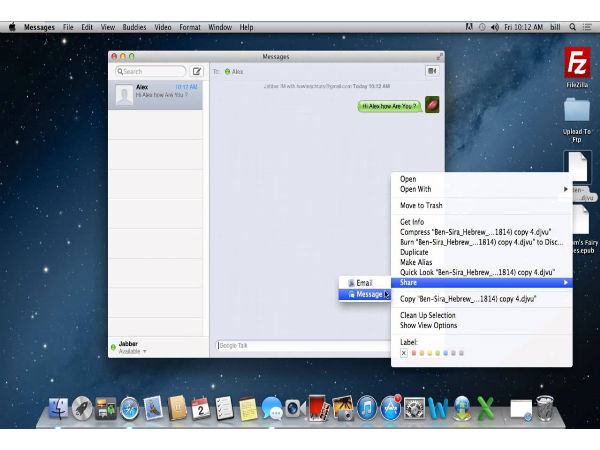Click the bill user name in menu bar
The height and width of the screenshot is (450, 600).
point(555,27)
